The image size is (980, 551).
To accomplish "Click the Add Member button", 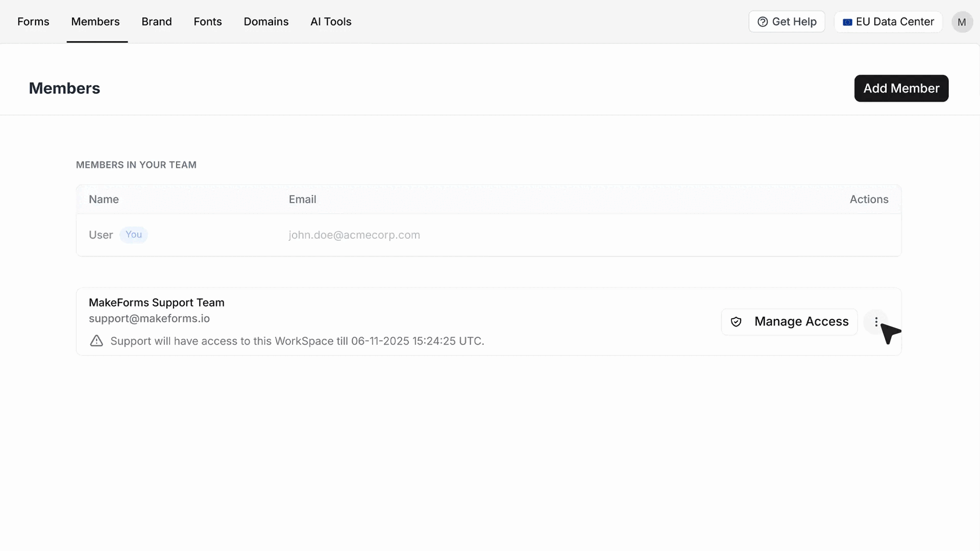I will [x=901, y=88].
